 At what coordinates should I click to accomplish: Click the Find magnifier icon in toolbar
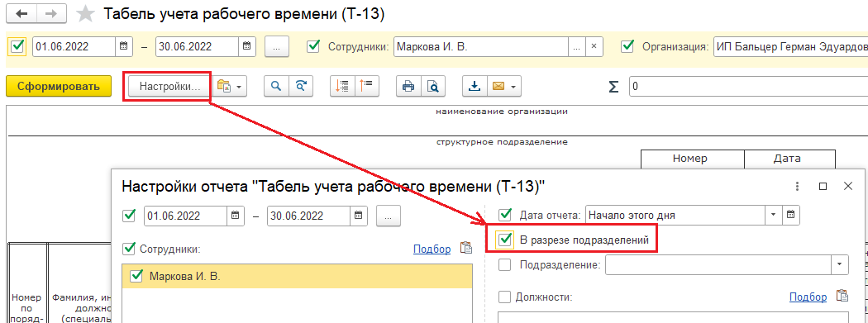(x=275, y=86)
